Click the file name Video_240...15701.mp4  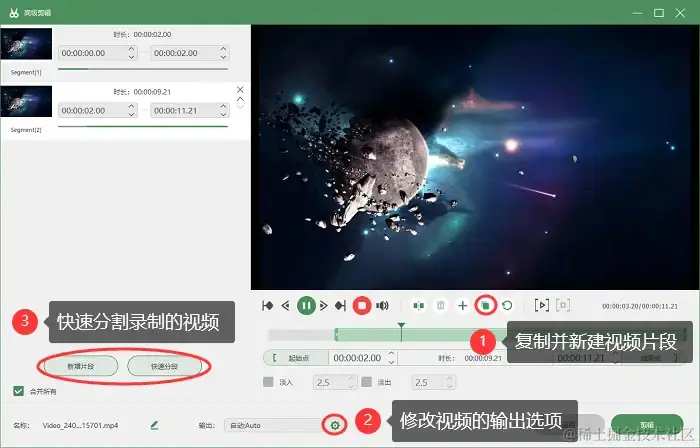80,426
